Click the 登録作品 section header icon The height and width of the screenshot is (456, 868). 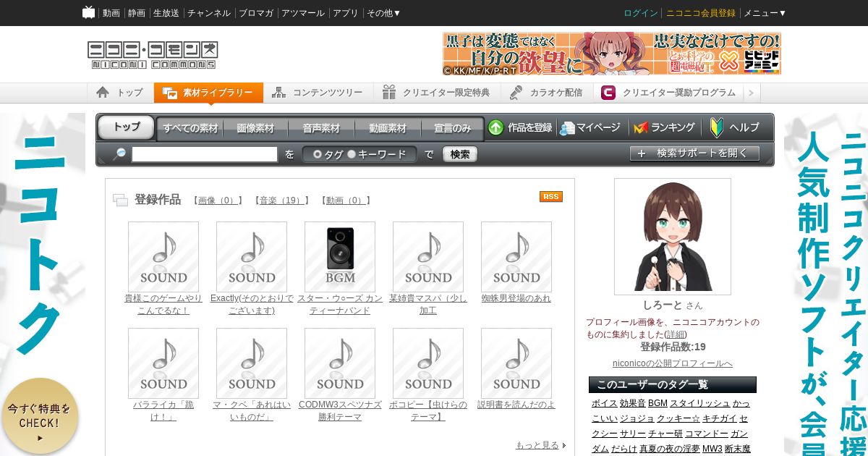(x=120, y=200)
